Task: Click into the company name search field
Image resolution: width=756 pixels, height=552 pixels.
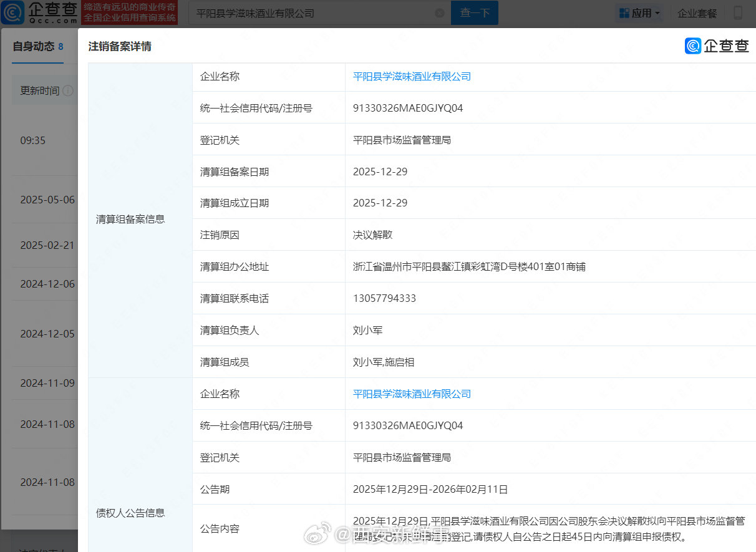Action: [312, 13]
